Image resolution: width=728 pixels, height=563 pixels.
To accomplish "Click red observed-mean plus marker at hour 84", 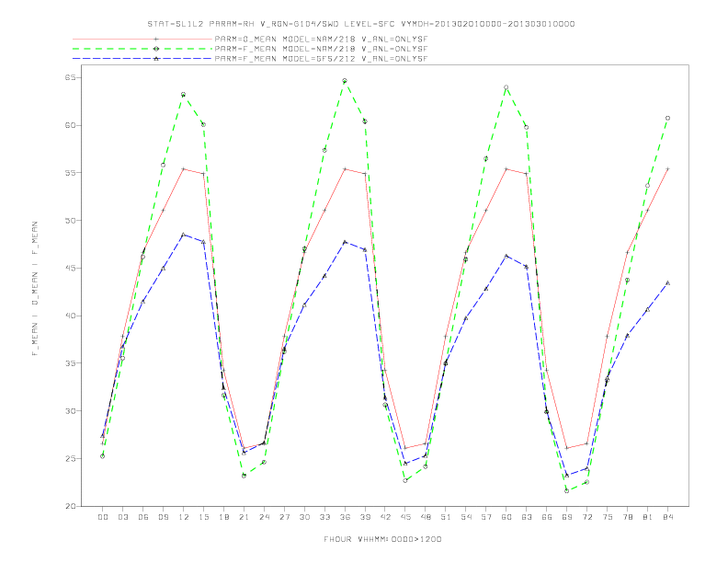I will point(668,169).
